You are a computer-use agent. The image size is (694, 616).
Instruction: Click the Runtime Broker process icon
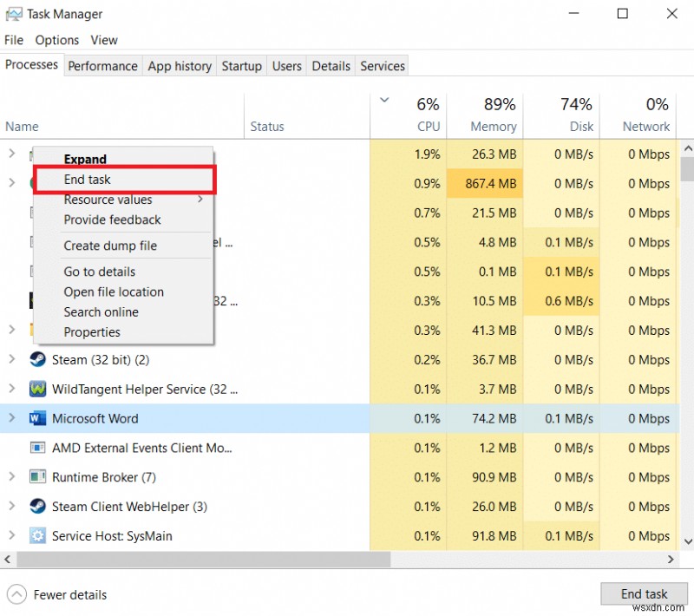37,477
